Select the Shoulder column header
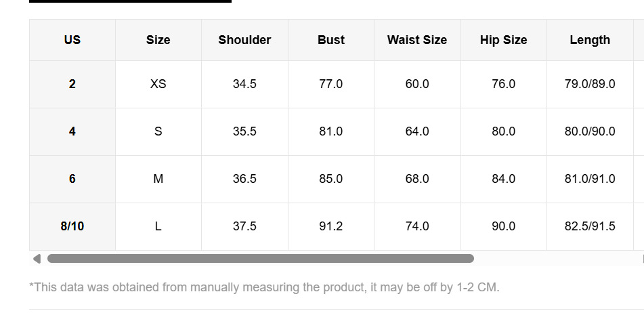The image size is (644, 313). point(244,40)
